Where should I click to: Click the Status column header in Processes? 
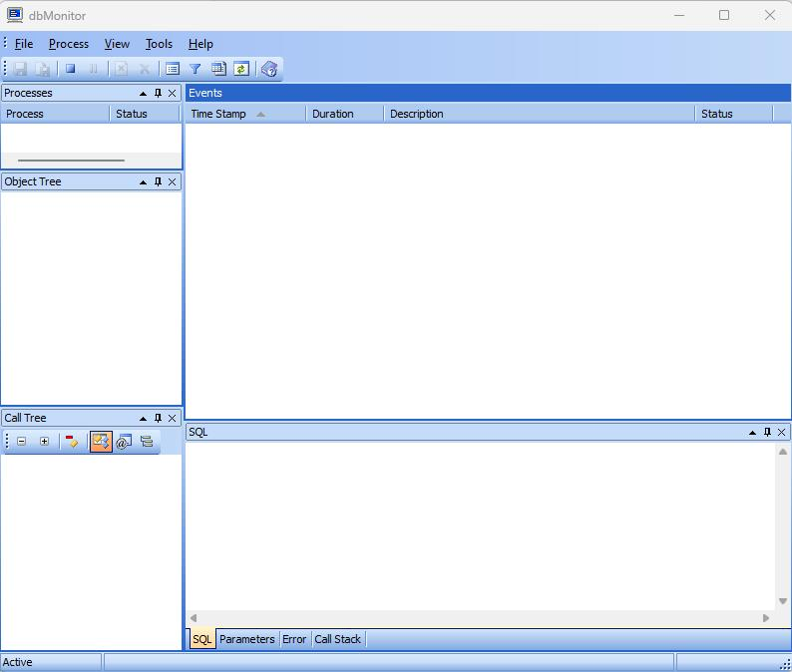[x=145, y=114]
